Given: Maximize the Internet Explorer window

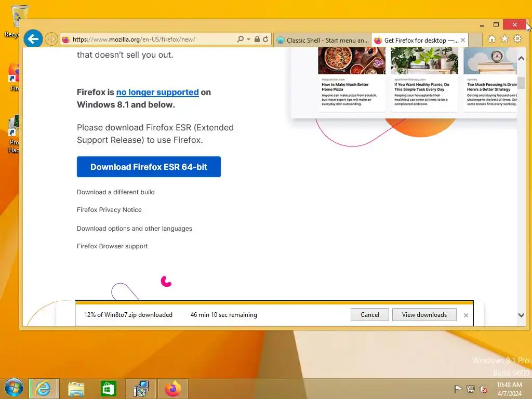Looking at the screenshot, I should [x=496, y=25].
